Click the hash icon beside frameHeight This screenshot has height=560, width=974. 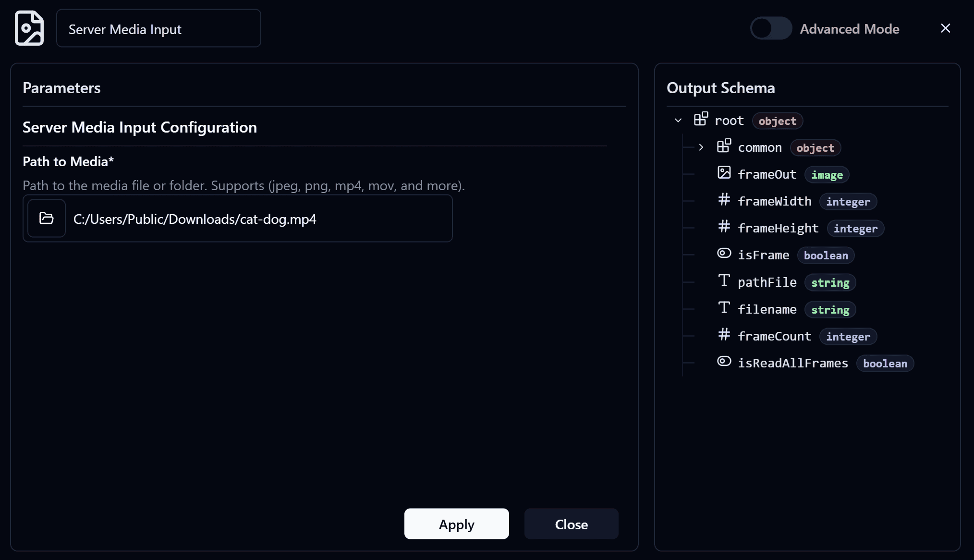click(724, 226)
